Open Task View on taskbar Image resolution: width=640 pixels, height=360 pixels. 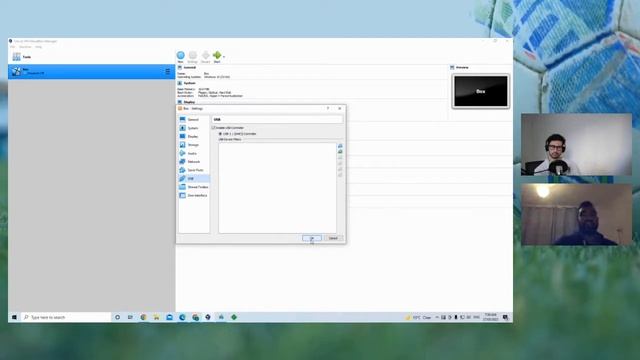click(x=130, y=317)
